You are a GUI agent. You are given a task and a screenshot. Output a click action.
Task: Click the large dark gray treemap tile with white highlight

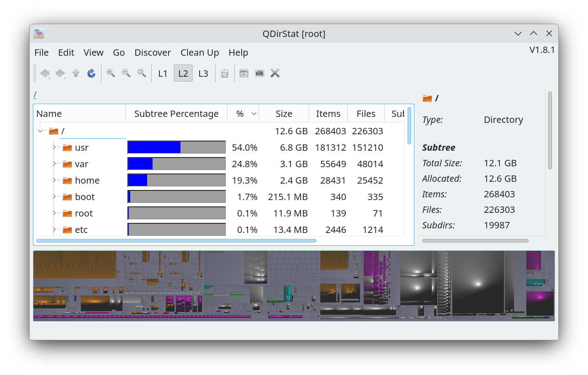tap(477, 283)
